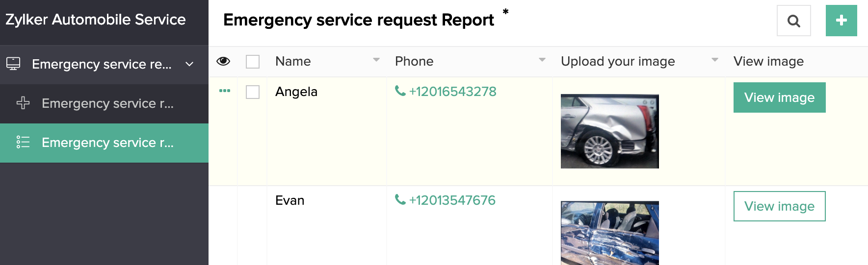Open the Name column dropdown arrow
The width and height of the screenshot is (868, 265).
(376, 60)
